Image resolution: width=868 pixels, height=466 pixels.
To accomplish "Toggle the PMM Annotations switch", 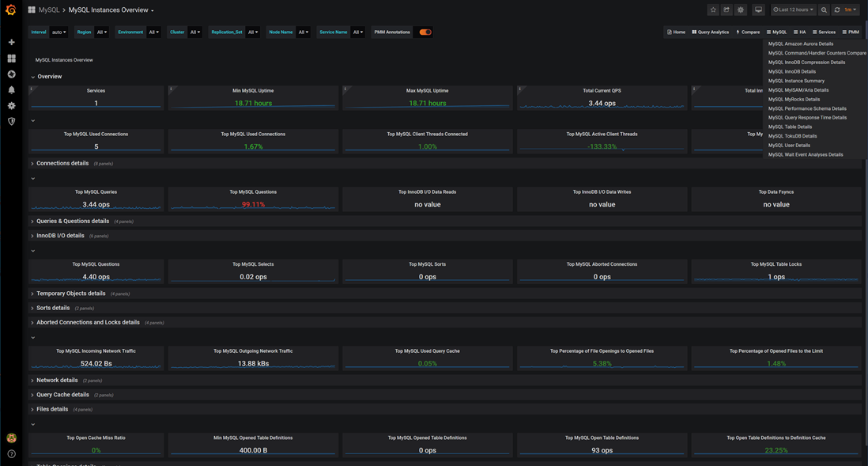I will (x=425, y=32).
